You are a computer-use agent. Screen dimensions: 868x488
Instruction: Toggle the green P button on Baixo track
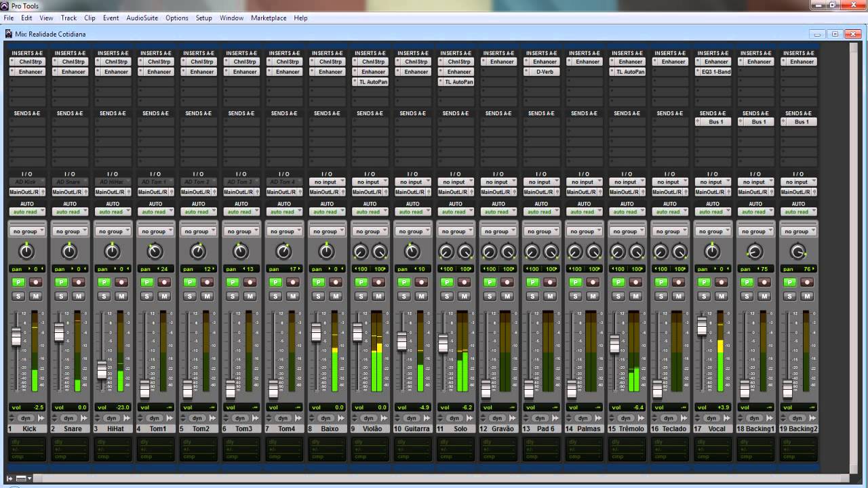pos(318,282)
